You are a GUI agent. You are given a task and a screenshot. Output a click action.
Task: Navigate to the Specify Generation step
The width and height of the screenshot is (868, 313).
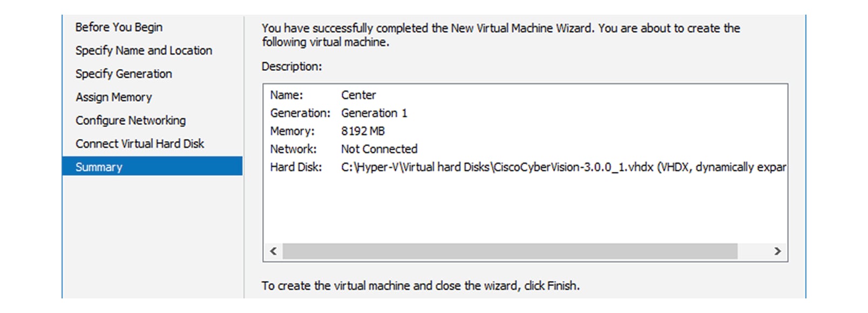point(124,74)
